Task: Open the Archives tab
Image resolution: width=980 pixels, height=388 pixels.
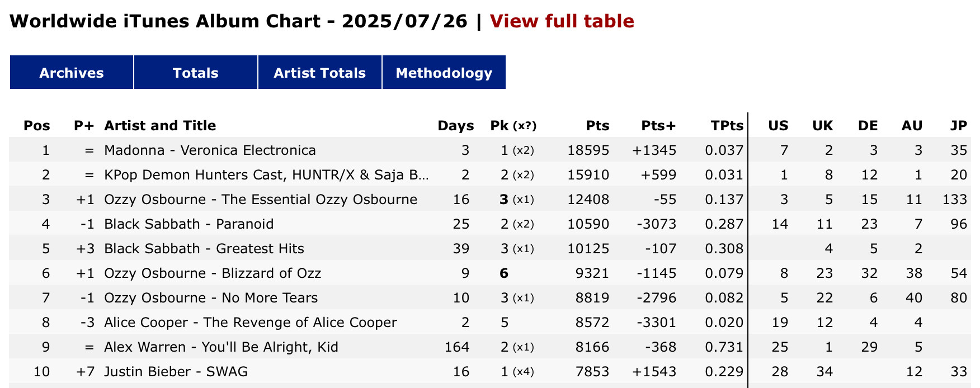Action: [x=72, y=73]
